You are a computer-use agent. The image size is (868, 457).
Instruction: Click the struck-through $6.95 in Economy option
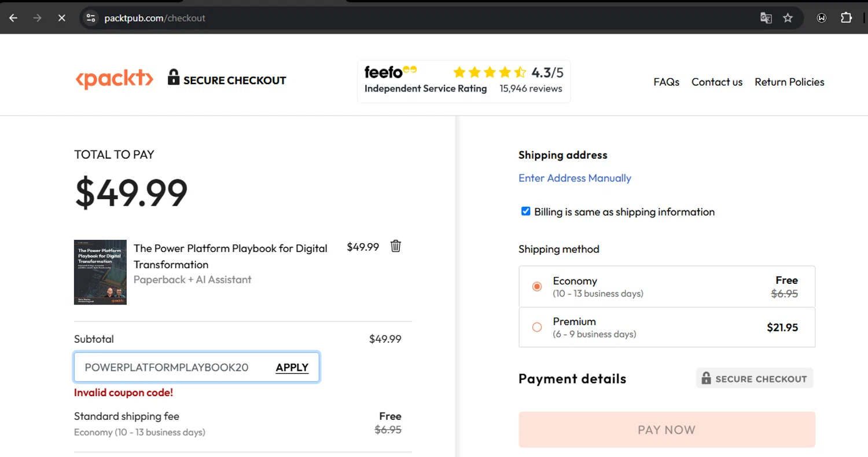tap(785, 294)
